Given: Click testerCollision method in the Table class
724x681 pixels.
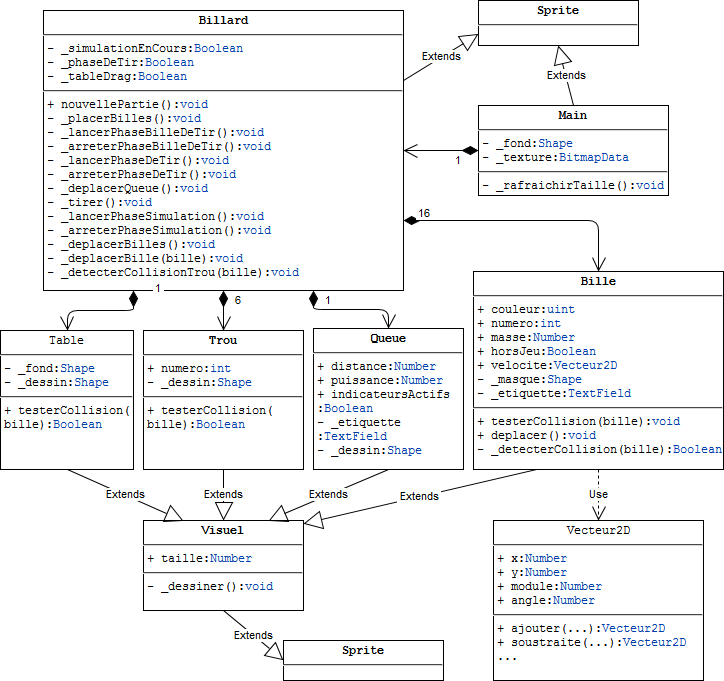Looking at the screenshot, I should pyautogui.click(x=67, y=417).
